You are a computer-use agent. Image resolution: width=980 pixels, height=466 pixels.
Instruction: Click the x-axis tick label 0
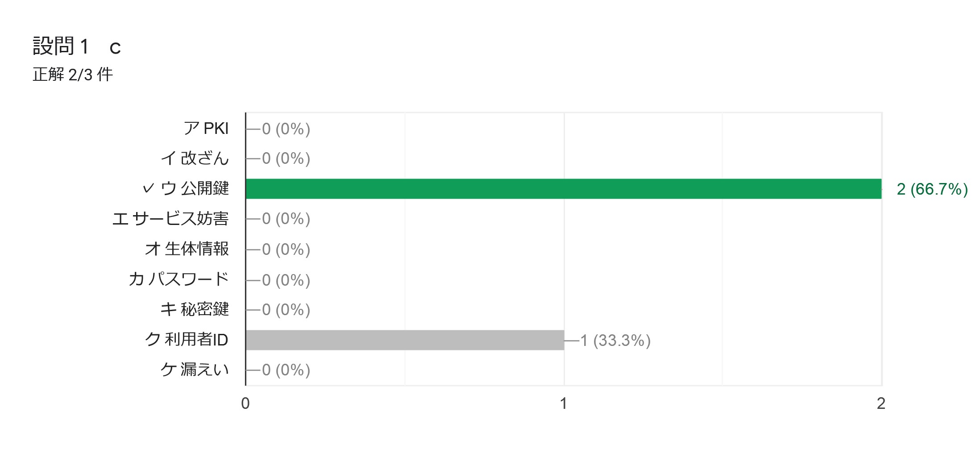[245, 404]
